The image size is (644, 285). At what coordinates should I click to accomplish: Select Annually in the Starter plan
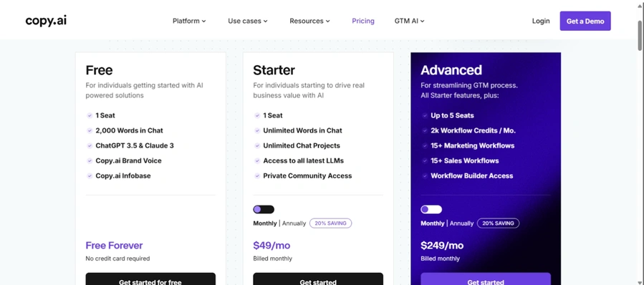click(294, 223)
